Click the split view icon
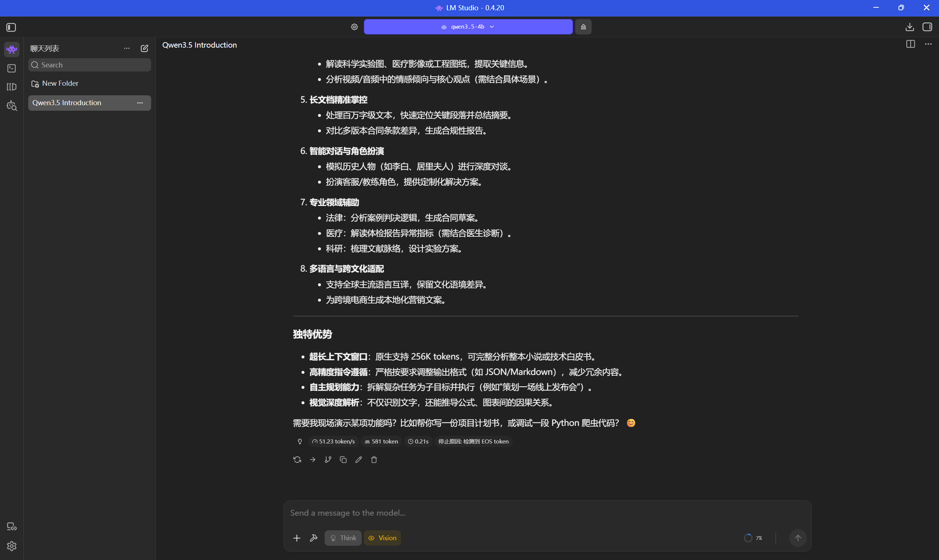Image resolution: width=939 pixels, height=560 pixels. pos(910,44)
